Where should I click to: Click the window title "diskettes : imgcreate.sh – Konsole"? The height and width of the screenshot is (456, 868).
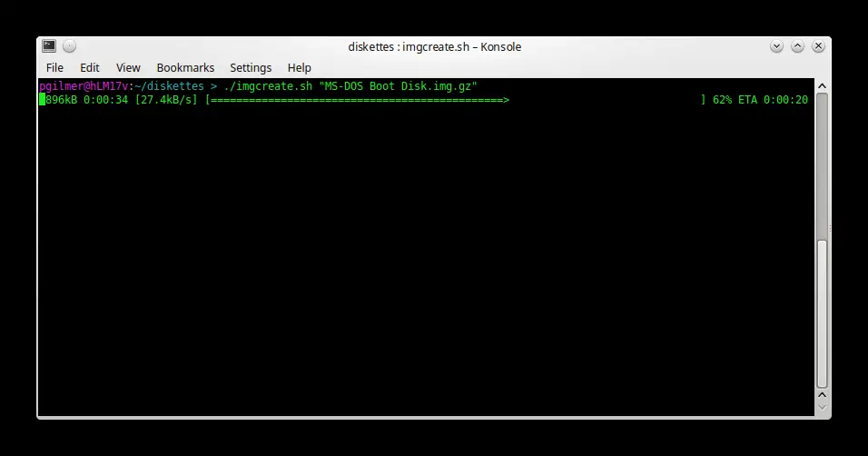[x=435, y=46]
